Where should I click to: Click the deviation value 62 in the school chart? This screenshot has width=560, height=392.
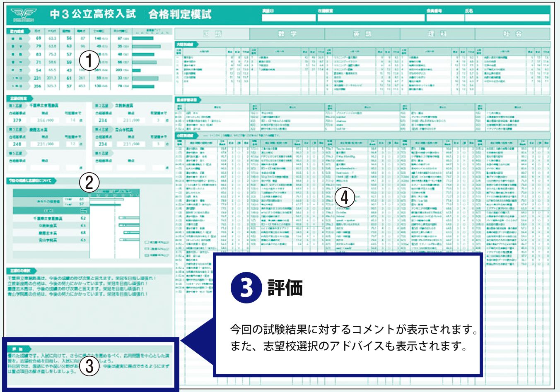coord(83,218)
